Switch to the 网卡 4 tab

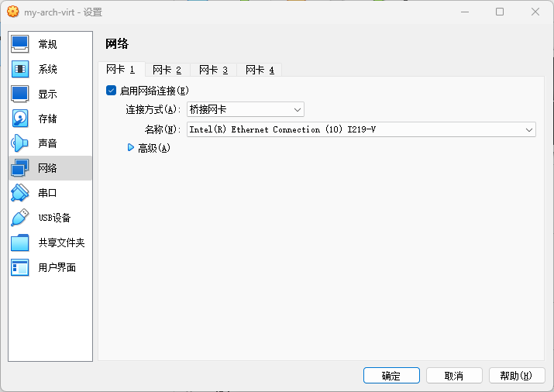click(260, 70)
